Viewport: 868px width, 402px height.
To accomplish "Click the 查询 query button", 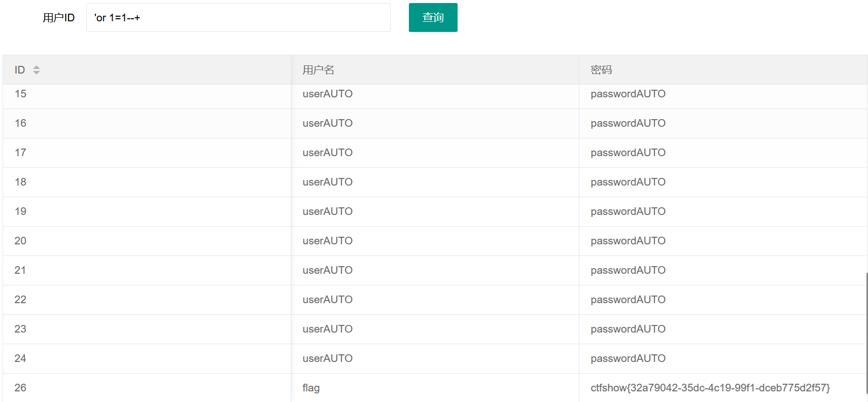I will coord(433,18).
